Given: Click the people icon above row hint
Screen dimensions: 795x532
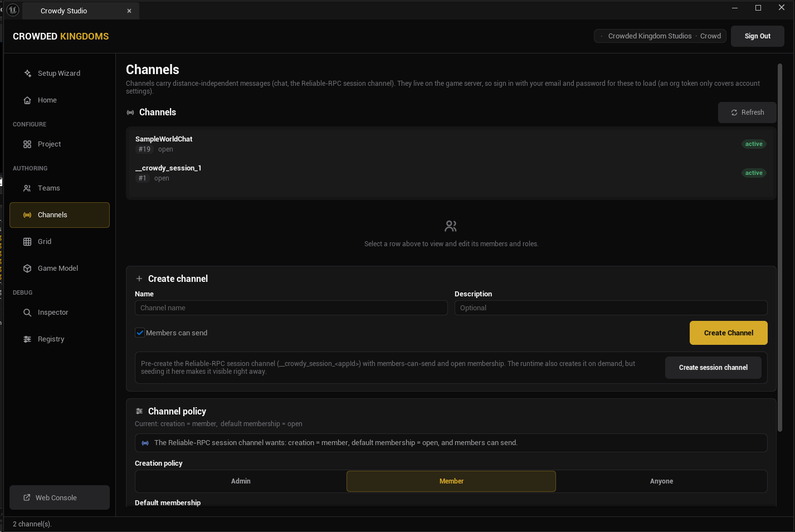Looking at the screenshot, I should pyautogui.click(x=451, y=226).
